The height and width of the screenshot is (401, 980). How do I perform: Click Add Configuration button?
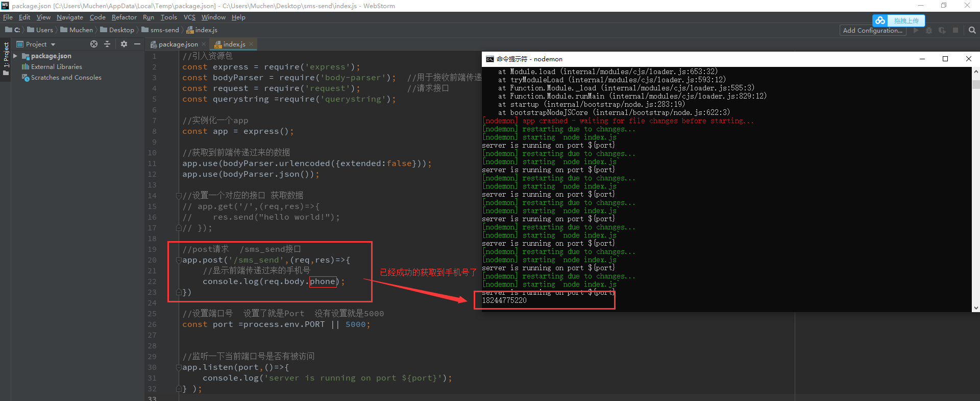pos(872,31)
